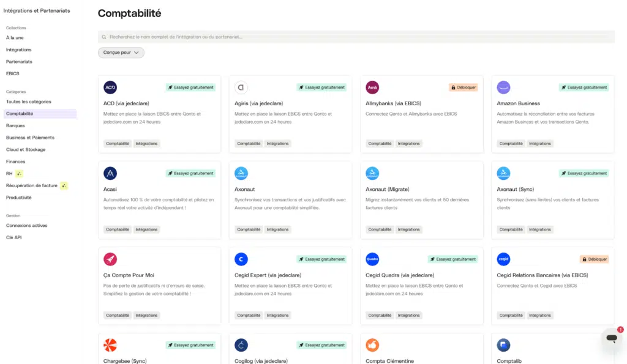This screenshot has width=627, height=364.
Task: Expand the Conçue pour filter dropdown
Action: pos(121,53)
